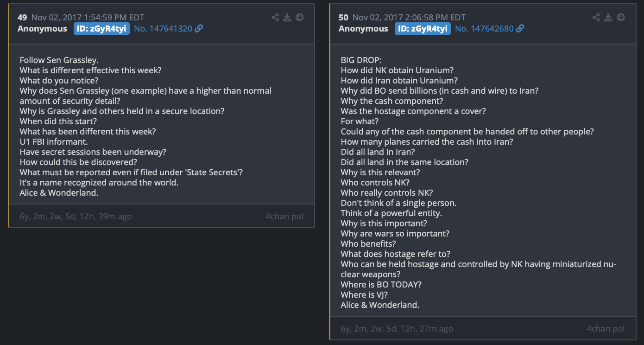
Task: Open the No. 147642680 link
Action: [x=484, y=29]
